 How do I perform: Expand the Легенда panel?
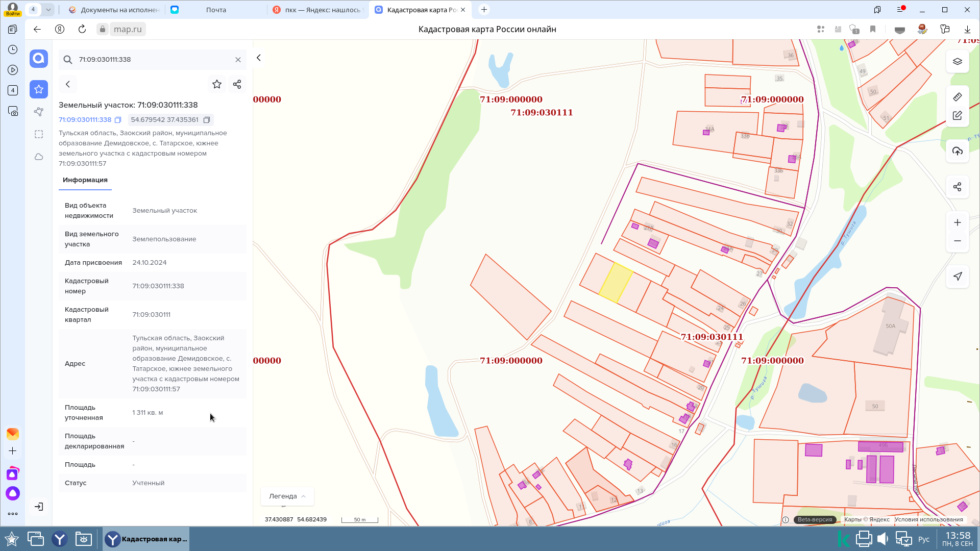pos(287,496)
